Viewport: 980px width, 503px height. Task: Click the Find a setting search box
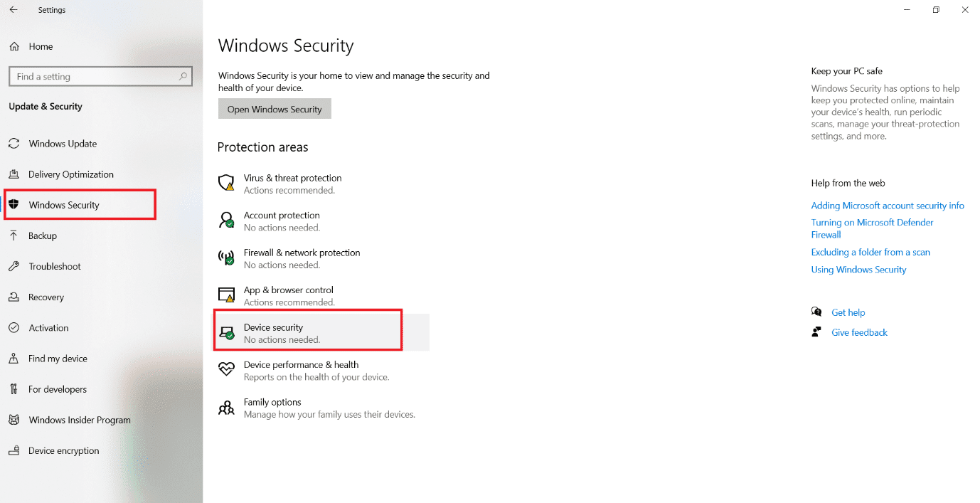tap(100, 76)
